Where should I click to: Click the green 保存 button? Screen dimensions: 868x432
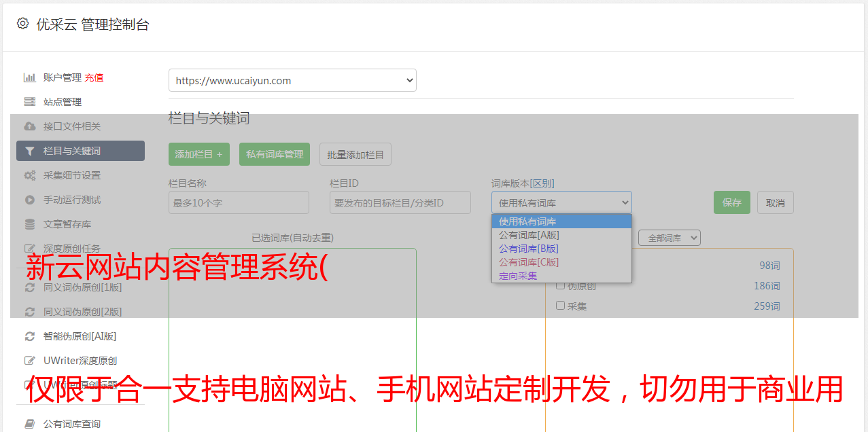[x=732, y=202]
